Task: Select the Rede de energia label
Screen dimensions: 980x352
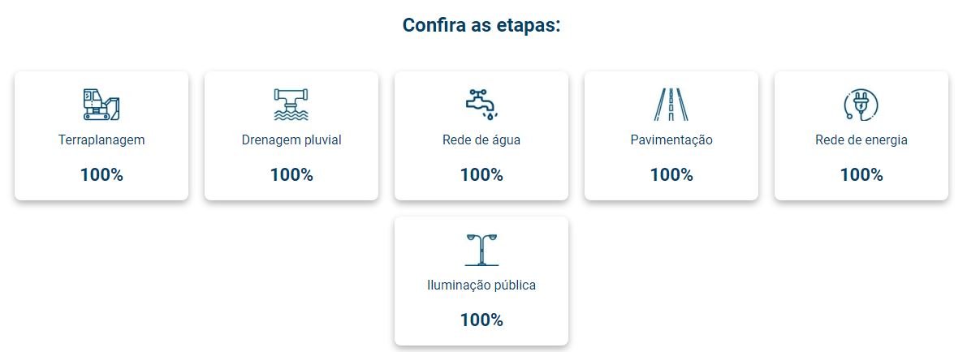Action: click(x=861, y=140)
